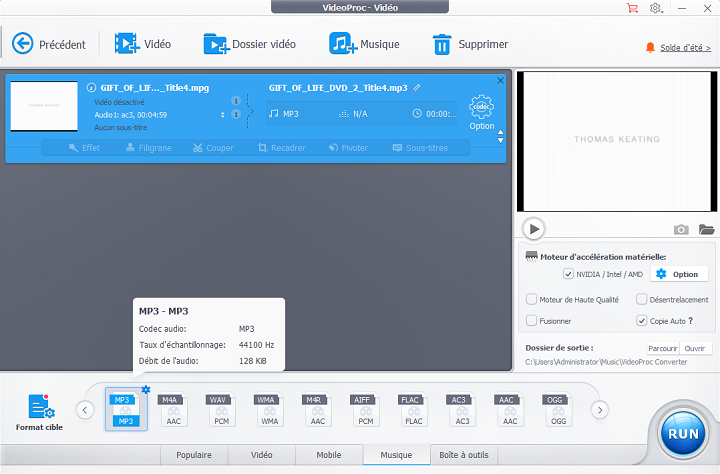720x474 pixels.
Task: Select the AIFF PCM format
Action: (365, 410)
